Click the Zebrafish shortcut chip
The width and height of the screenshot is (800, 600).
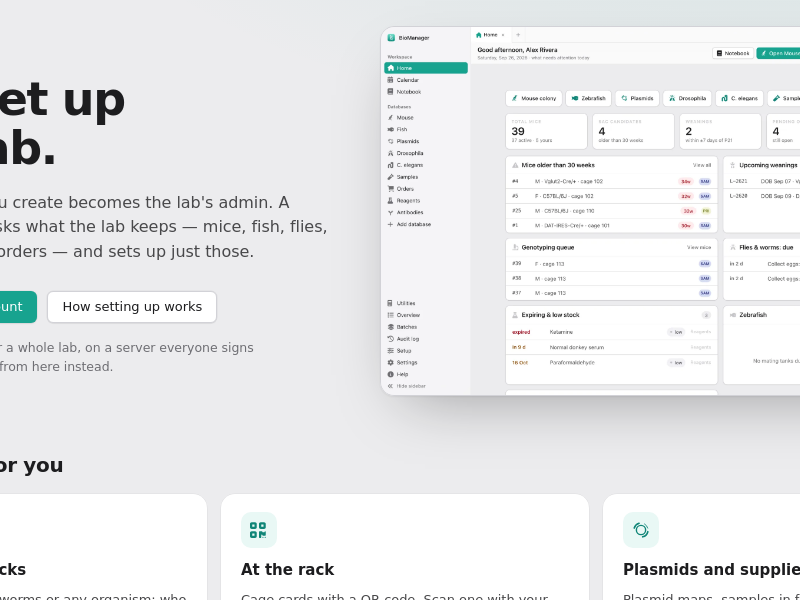[x=589, y=98]
